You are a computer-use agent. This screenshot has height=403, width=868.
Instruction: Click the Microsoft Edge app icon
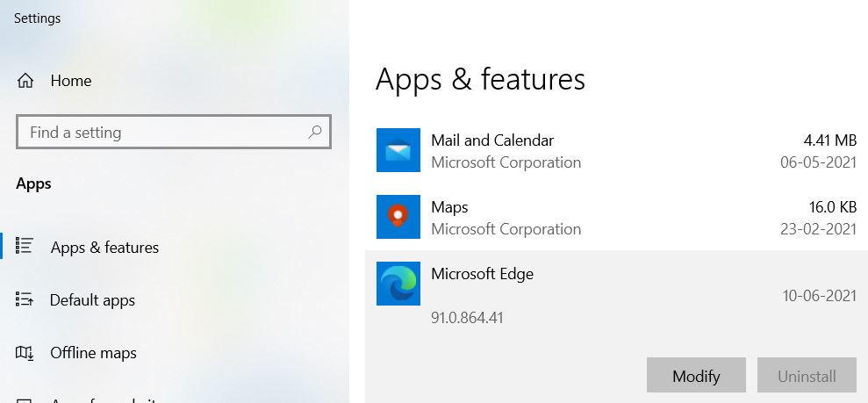[x=398, y=284]
